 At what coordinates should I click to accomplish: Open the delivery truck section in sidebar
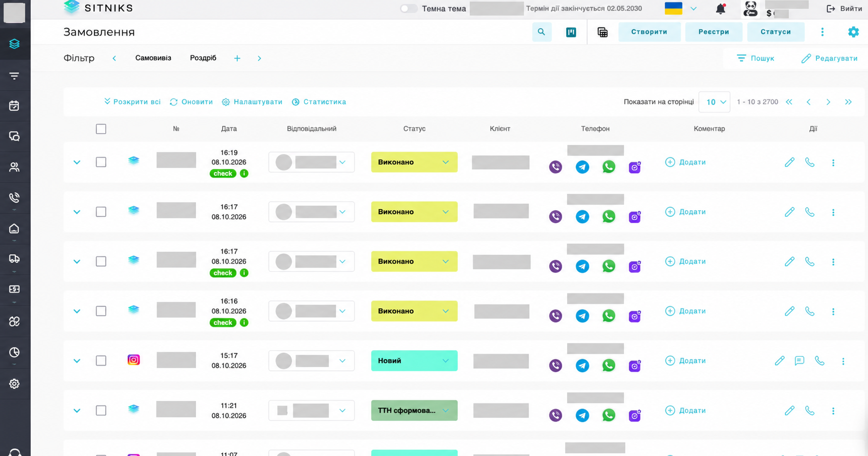coord(14,259)
